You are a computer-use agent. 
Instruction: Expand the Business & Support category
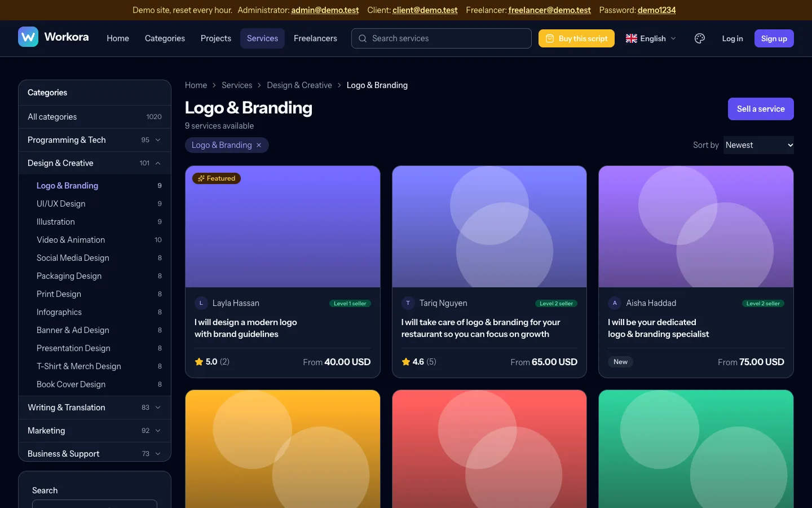[158, 454]
